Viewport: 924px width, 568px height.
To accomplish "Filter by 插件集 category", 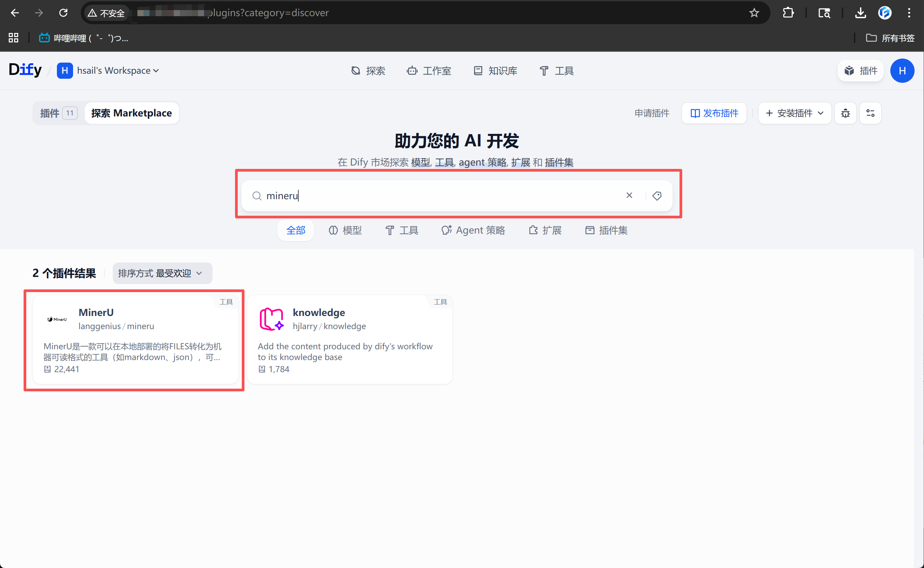I will coord(606,230).
